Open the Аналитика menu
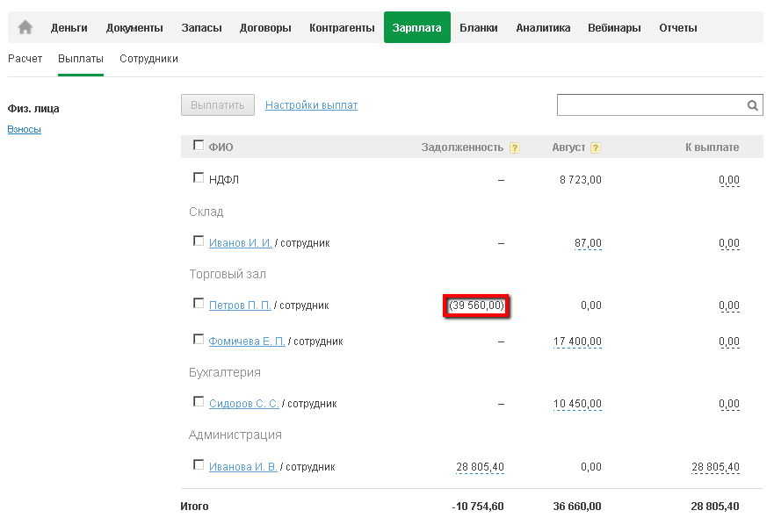 (543, 27)
